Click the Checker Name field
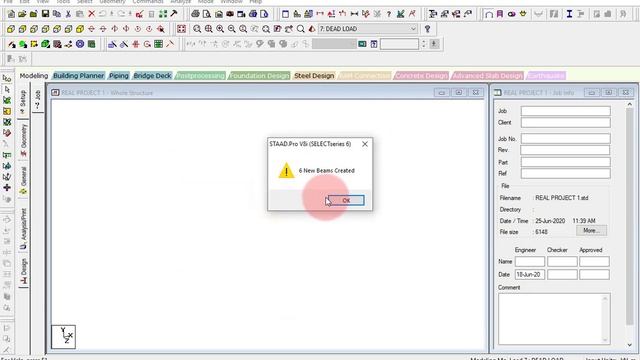Viewport: 640px width, 360px height. tap(562, 262)
